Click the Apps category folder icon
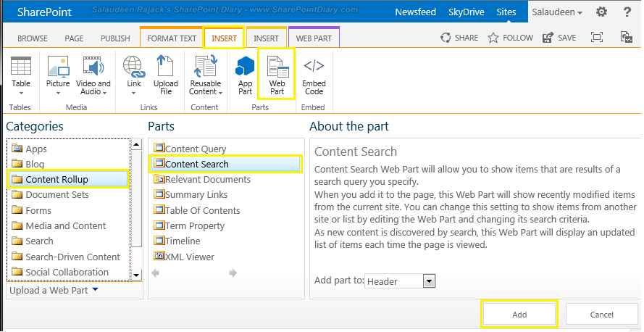 pyautogui.click(x=17, y=148)
